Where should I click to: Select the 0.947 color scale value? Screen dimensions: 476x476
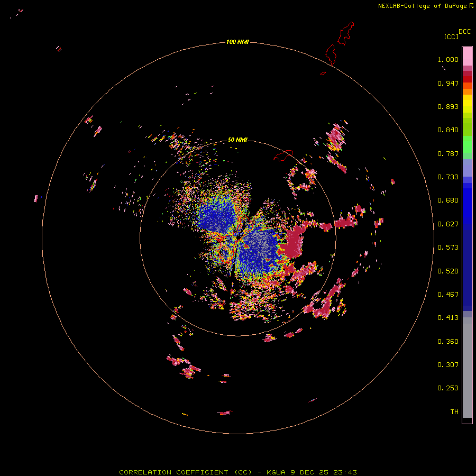tap(448, 83)
